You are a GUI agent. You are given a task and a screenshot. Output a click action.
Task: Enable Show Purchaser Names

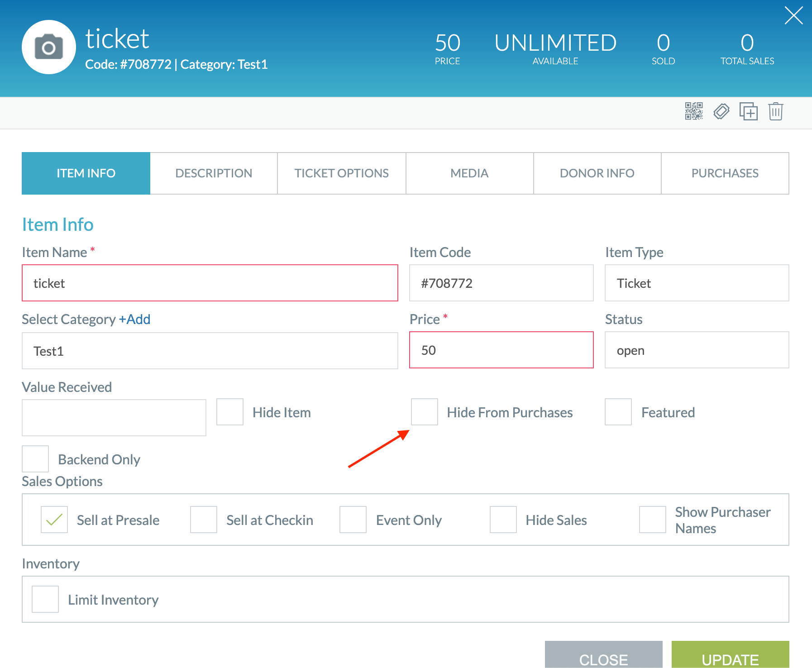point(652,520)
